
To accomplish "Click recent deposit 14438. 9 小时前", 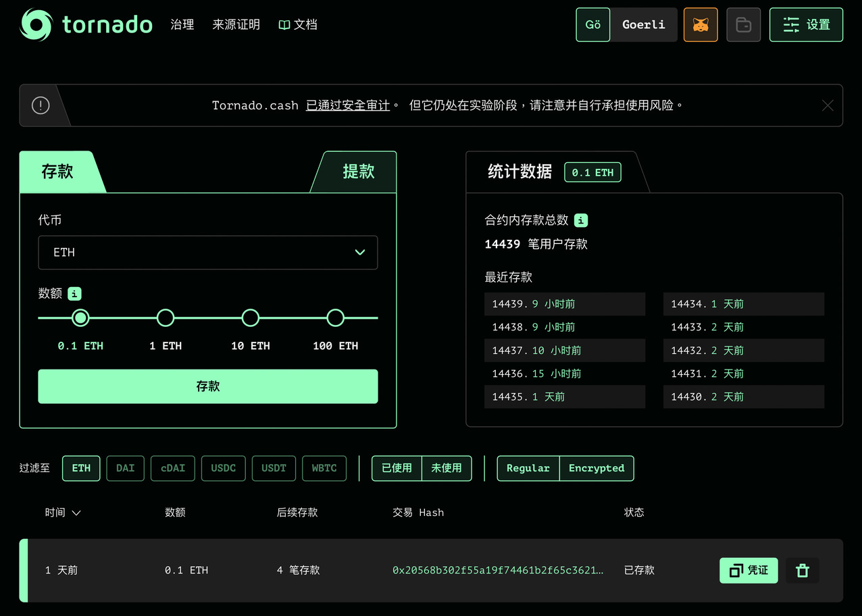I will (x=565, y=327).
